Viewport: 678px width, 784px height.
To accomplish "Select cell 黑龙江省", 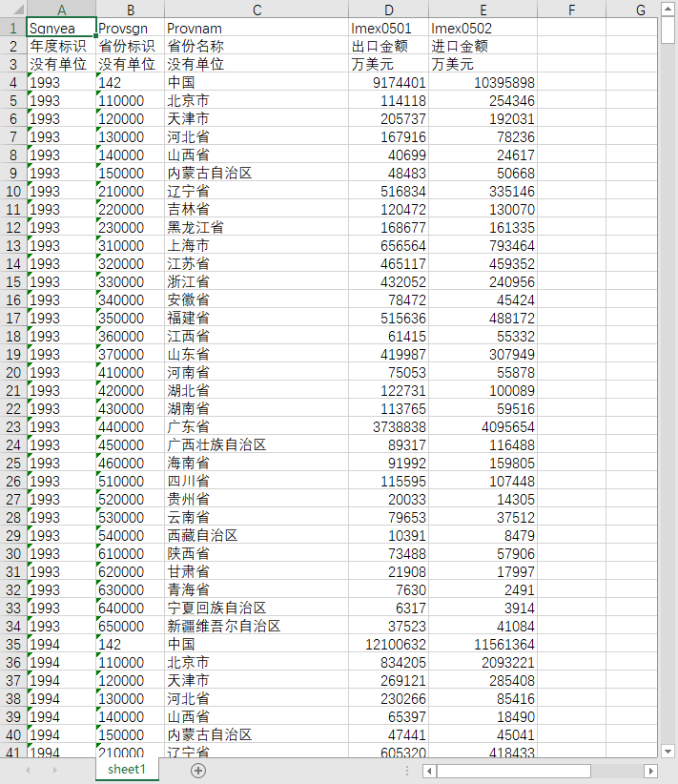I will 257,228.
